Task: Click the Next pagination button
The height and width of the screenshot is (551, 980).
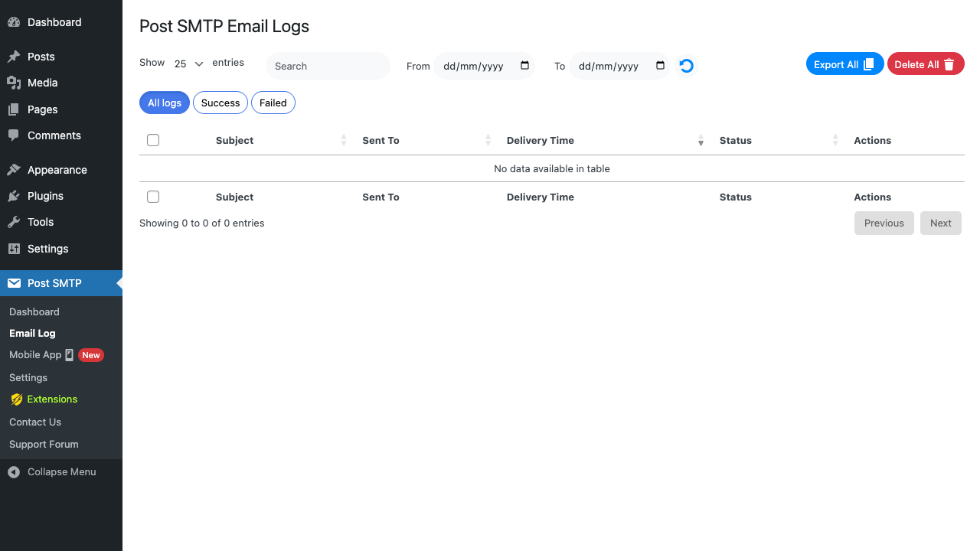Action: [x=941, y=223]
